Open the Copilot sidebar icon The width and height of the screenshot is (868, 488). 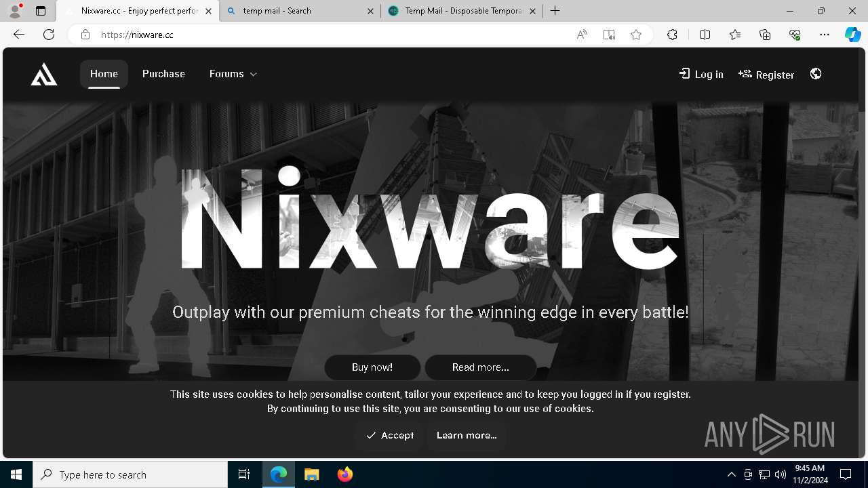click(853, 35)
